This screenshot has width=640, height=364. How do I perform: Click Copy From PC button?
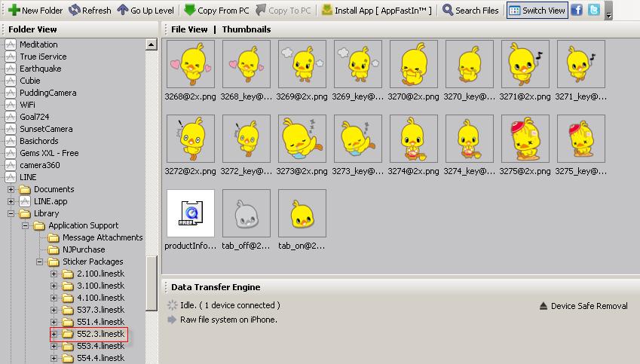point(217,11)
